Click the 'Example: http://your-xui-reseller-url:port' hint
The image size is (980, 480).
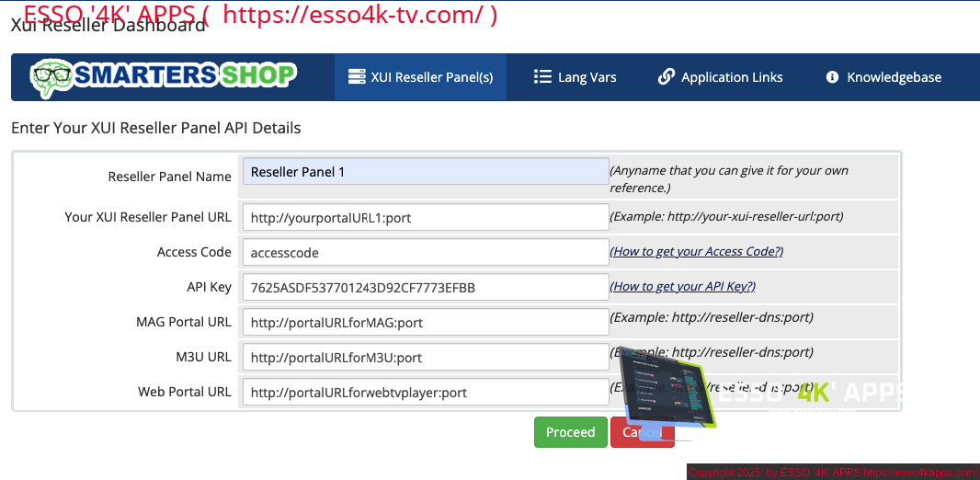pyautogui.click(x=727, y=216)
